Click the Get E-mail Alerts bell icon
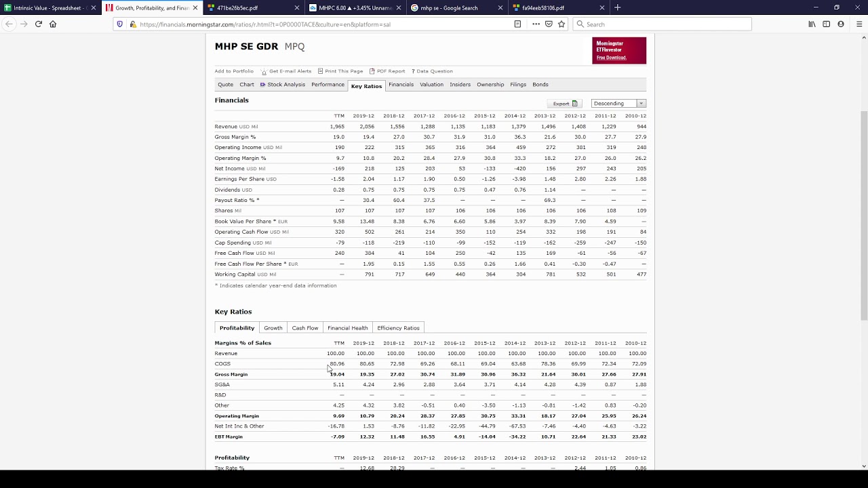This screenshot has width=868, height=488. point(264,71)
